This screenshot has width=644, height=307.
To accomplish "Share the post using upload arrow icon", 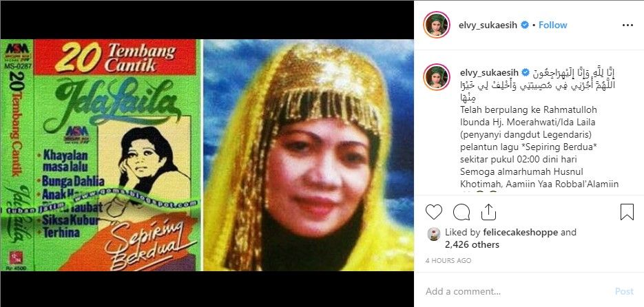I will click(488, 212).
